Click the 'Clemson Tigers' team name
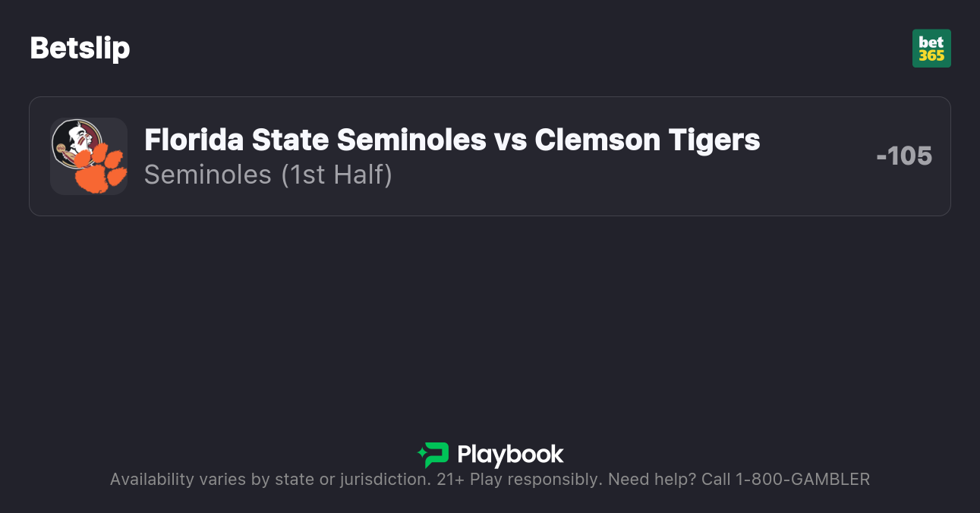 pos(647,140)
